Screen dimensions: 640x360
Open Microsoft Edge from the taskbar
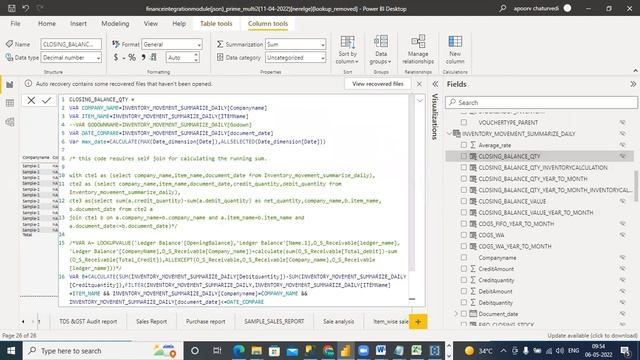pyautogui.click(x=239, y=351)
